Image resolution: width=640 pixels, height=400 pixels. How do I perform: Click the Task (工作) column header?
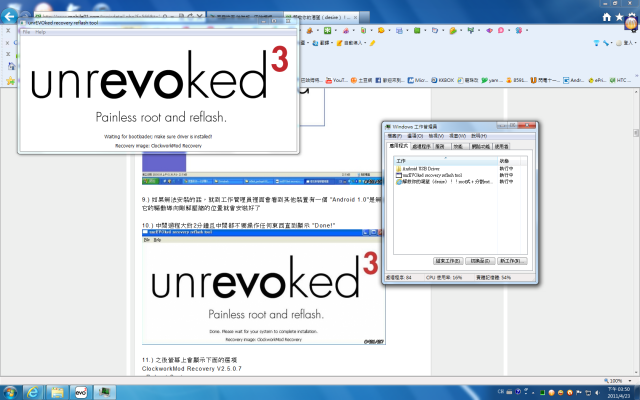pyautogui.click(x=446, y=161)
